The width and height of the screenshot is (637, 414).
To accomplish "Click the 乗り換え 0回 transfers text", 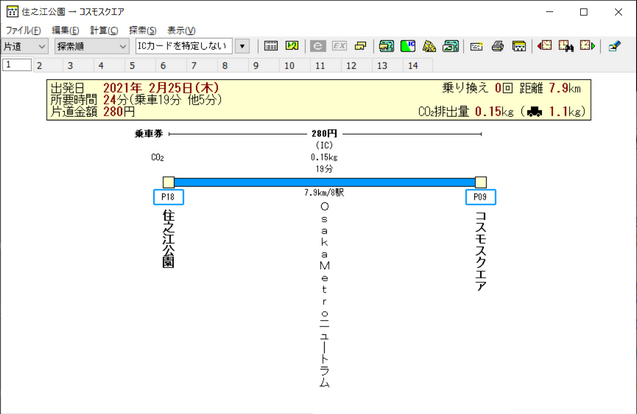I will (x=477, y=88).
